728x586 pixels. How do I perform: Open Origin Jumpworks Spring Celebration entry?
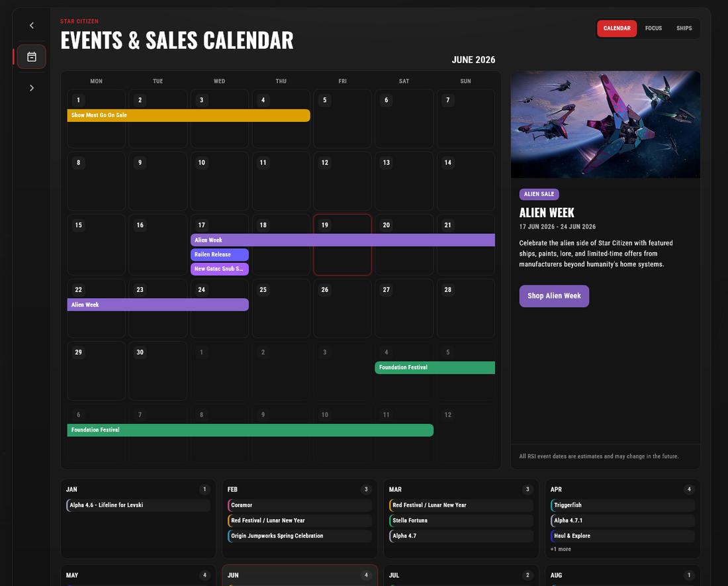(x=300, y=536)
